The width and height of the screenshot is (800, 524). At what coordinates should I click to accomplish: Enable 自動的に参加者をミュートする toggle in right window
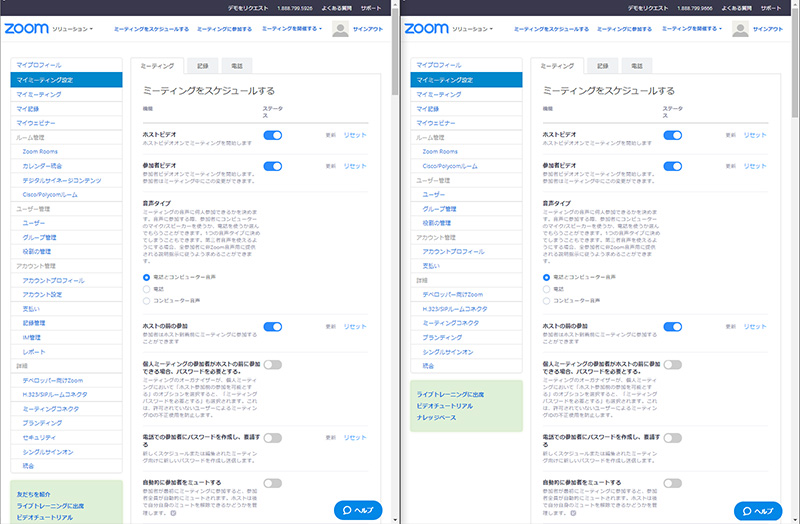672,482
